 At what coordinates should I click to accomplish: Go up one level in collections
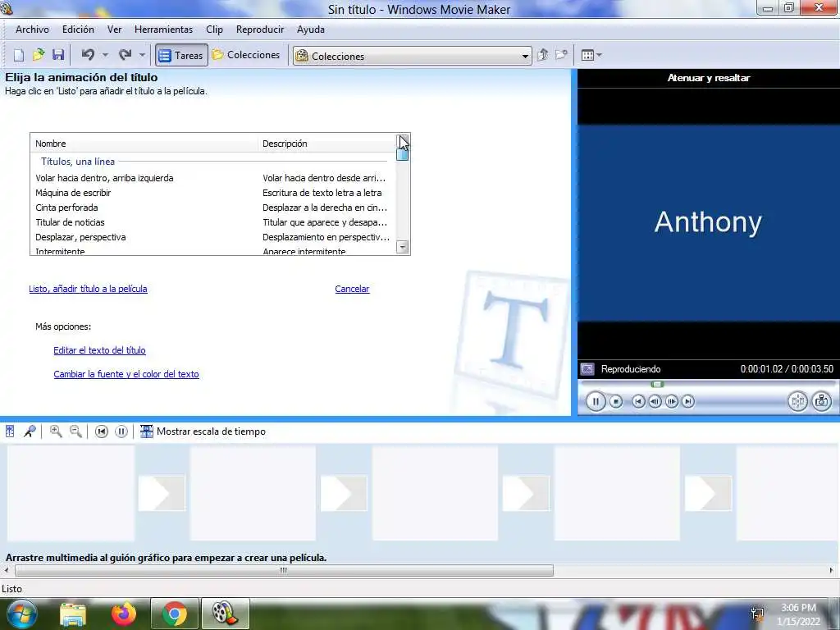point(543,55)
